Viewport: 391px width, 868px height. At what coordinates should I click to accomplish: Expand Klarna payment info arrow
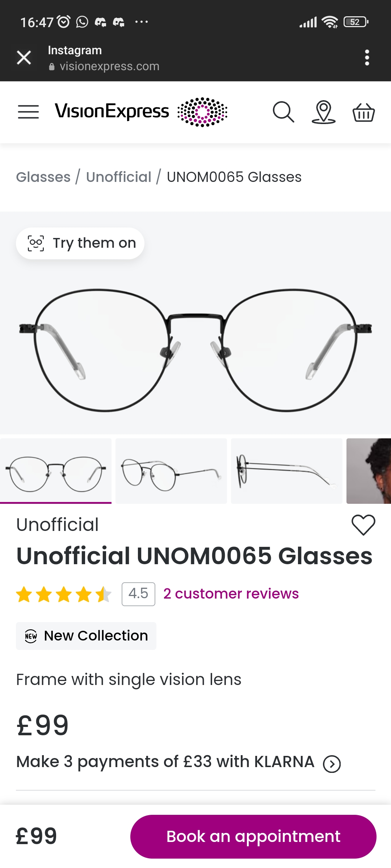[332, 764]
